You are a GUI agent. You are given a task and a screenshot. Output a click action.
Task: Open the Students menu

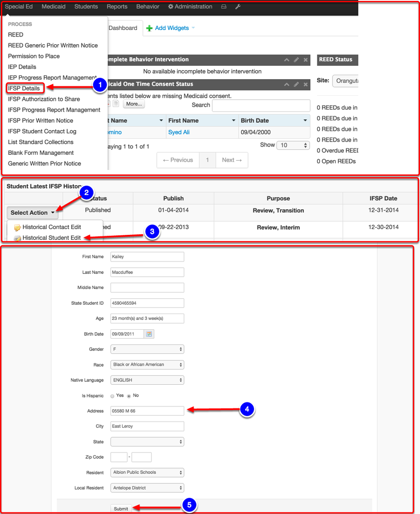click(x=86, y=6)
